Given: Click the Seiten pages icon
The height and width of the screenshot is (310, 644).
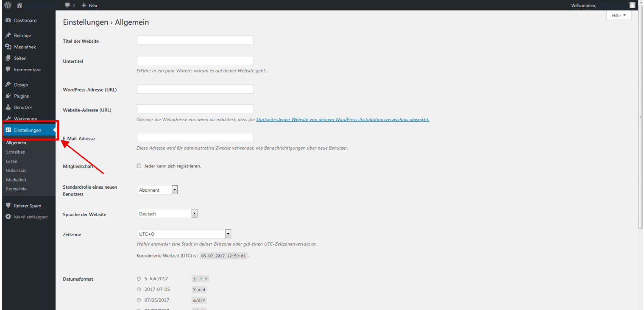Looking at the screenshot, I should (x=8, y=58).
